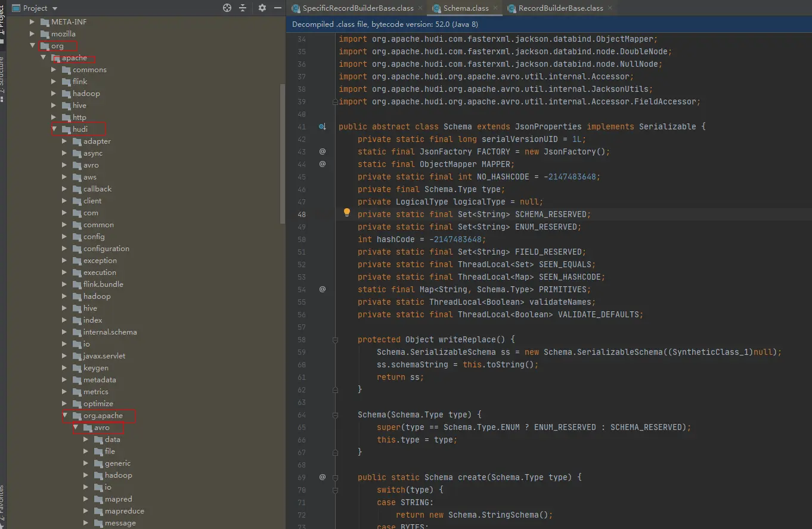Fold the writeReplace method at line 58
This screenshot has width=812, height=529.
pyautogui.click(x=335, y=339)
